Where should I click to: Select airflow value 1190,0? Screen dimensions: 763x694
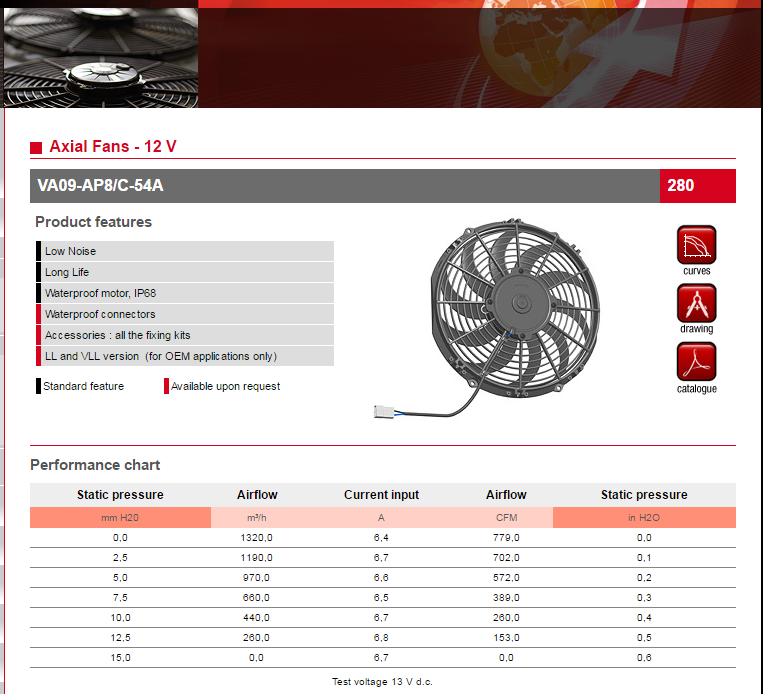point(256,558)
